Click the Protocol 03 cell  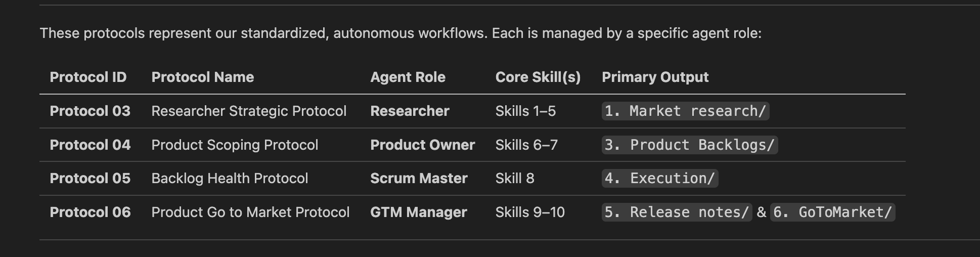(90, 111)
